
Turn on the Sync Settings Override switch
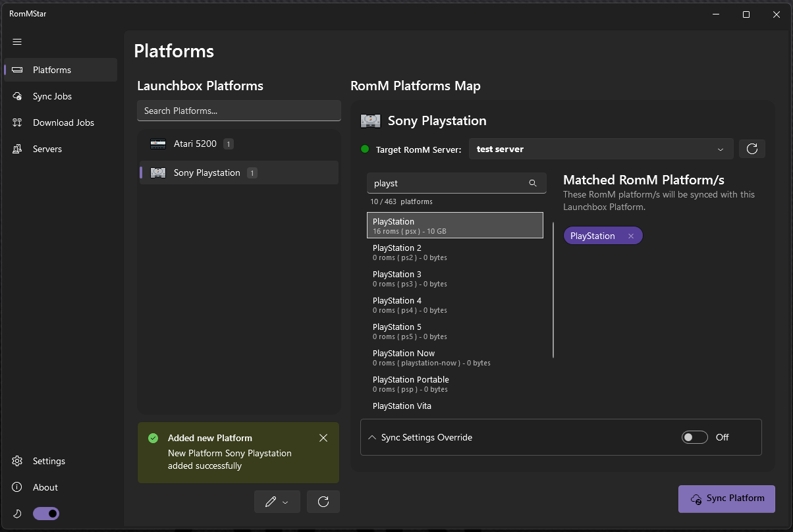tap(694, 437)
